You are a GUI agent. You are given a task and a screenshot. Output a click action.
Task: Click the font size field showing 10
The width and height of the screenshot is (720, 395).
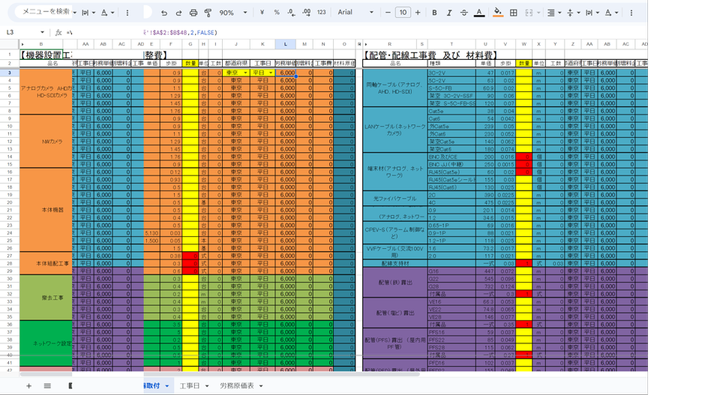click(x=403, y=12)
